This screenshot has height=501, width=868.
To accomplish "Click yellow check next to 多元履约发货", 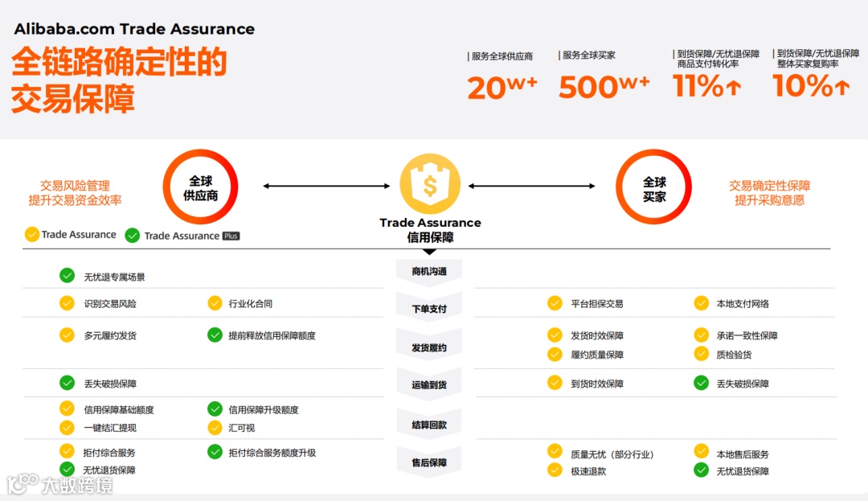I will pos(67,335).
